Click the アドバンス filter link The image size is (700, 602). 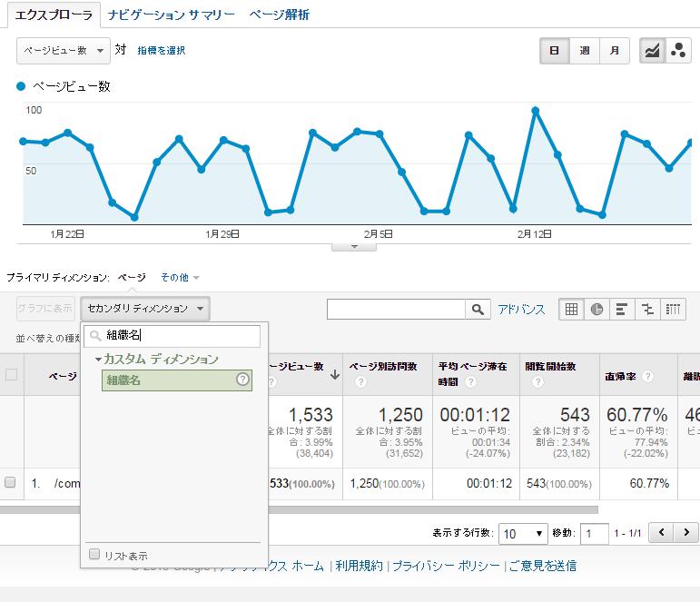521,310
